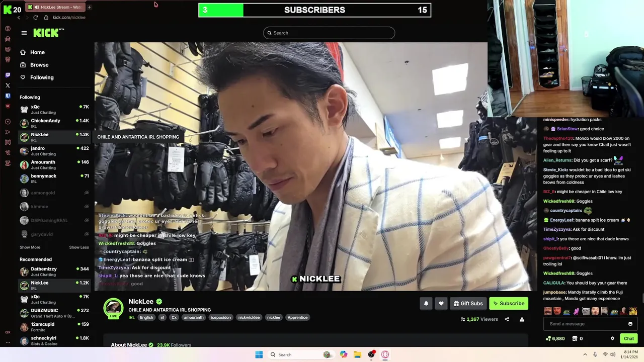Open bennymack channel in Following list

[54, 178]
